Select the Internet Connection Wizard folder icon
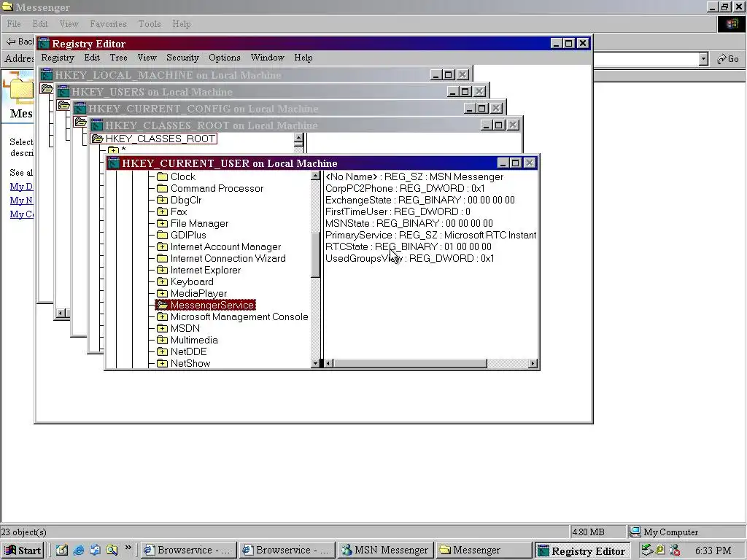This screenshot has height=560, width=747. [163, 258]
